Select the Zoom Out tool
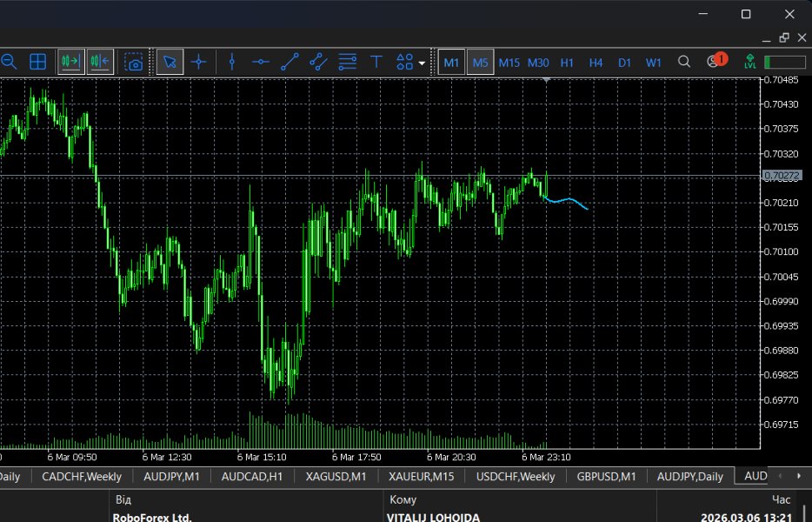The height and width of the screenshot is (522, 812). (x=10, y=62)
